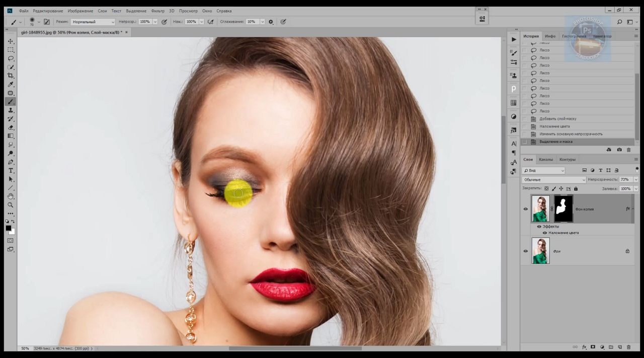
Task: Toggle pressure for size button
Action: coord(283,22)
